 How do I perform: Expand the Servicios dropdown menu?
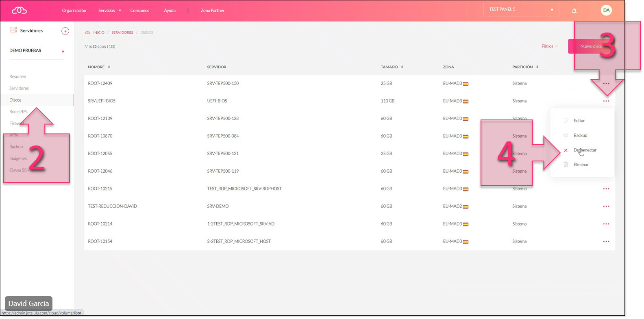pos(109,11)
